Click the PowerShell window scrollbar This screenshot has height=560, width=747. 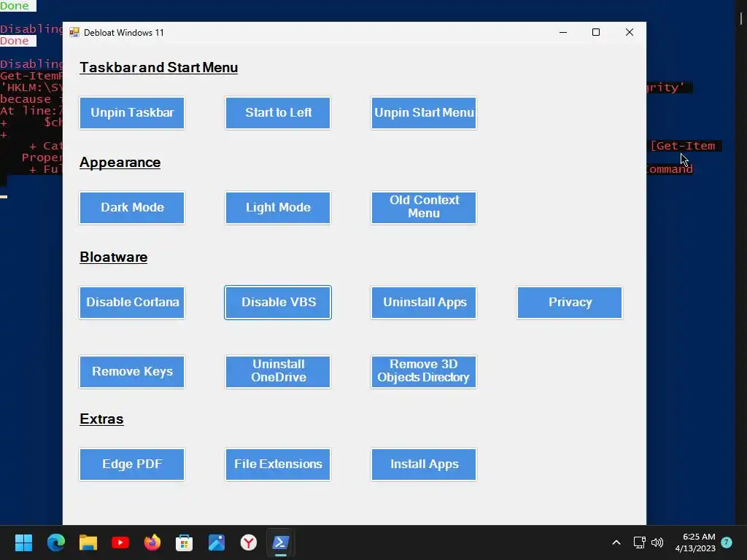pos(741,17)
